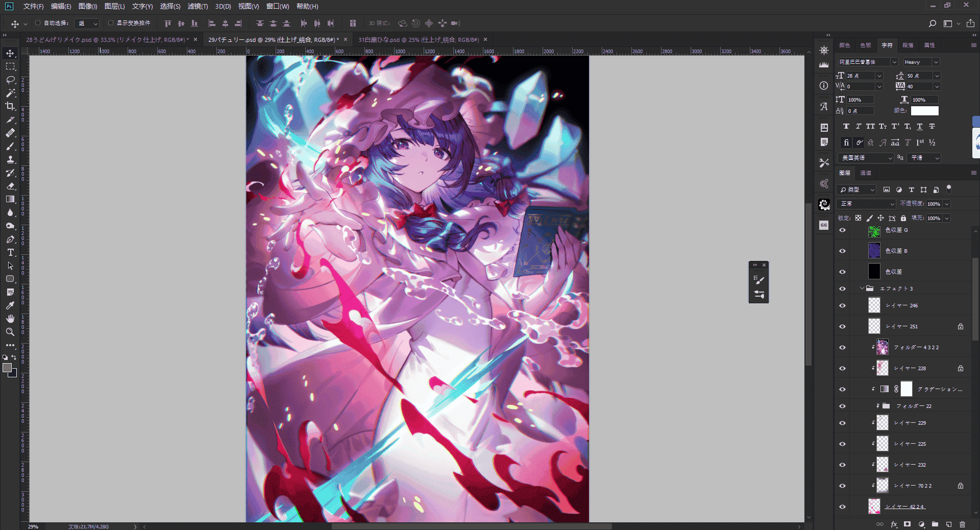Click the create new group folder icon

[x=935, y=524]
